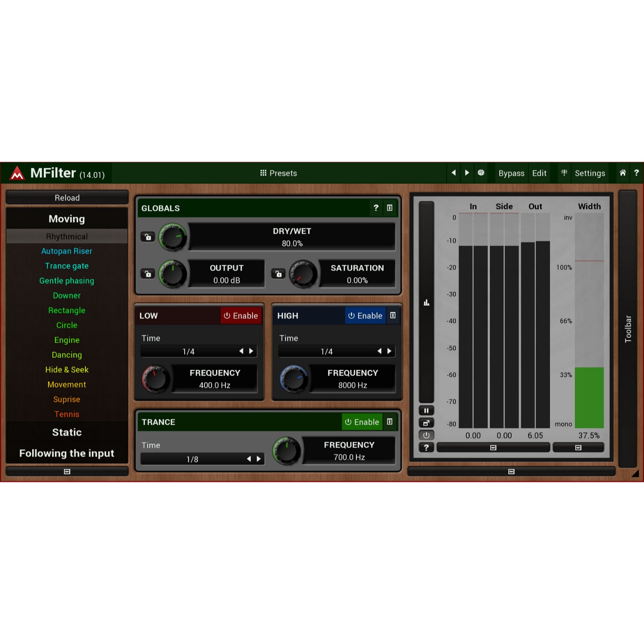
Task: Select the Trance gate preset
Action: tap(67, 266)
